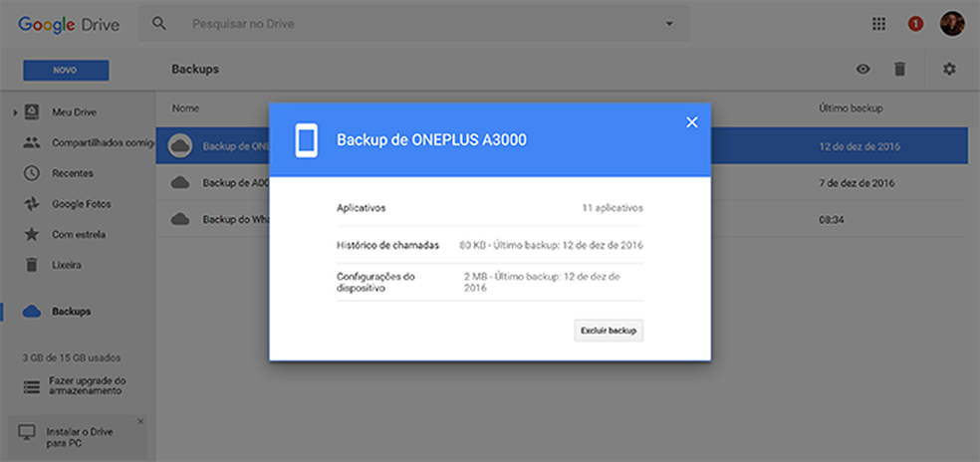
Task: Click the search magnifier icon
Action: tap(159, 24)
